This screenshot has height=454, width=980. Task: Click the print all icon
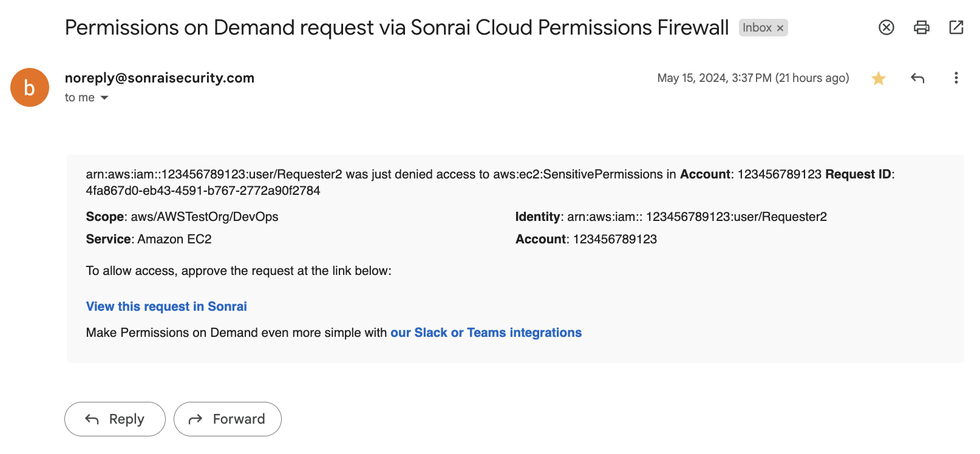[x=921, y=27]
